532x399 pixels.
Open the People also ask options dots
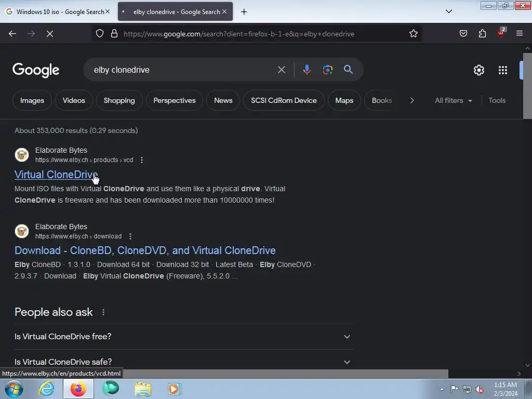(x=103, y=312)
